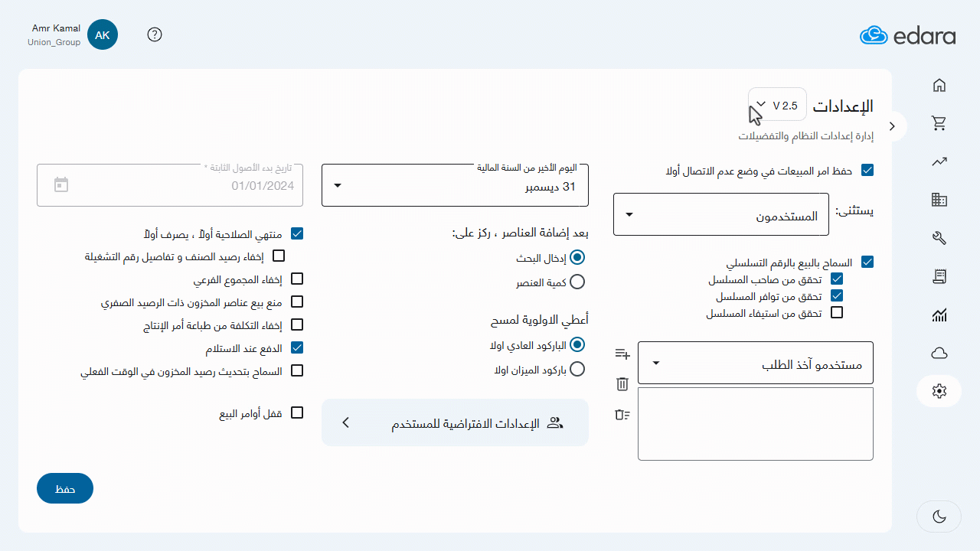
Task: Toggle dark mode moon icon
Action: click(939, 517)
